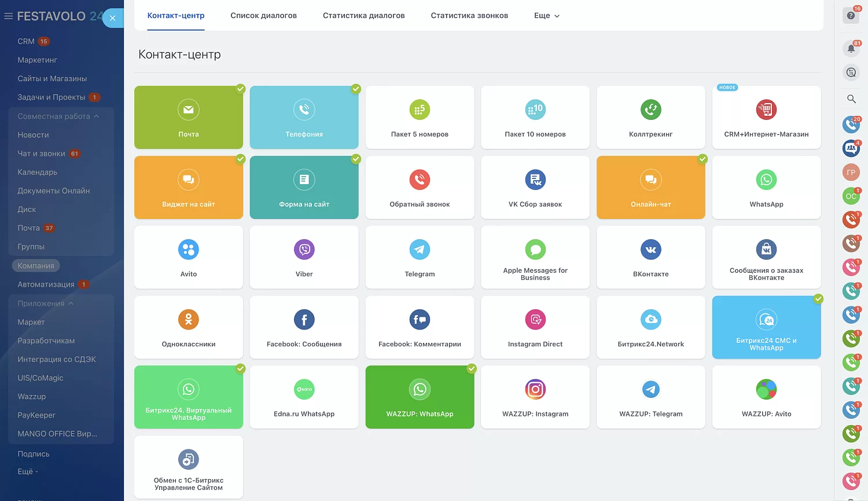Open the Коллтрекинг tile
This screenshot has height=501, width=868.
pos(651,118)
